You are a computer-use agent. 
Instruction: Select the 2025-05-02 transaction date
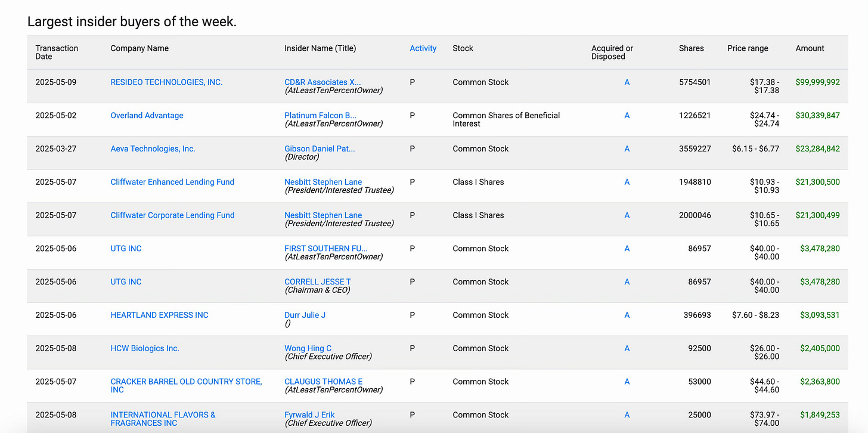tap(56, 116)
